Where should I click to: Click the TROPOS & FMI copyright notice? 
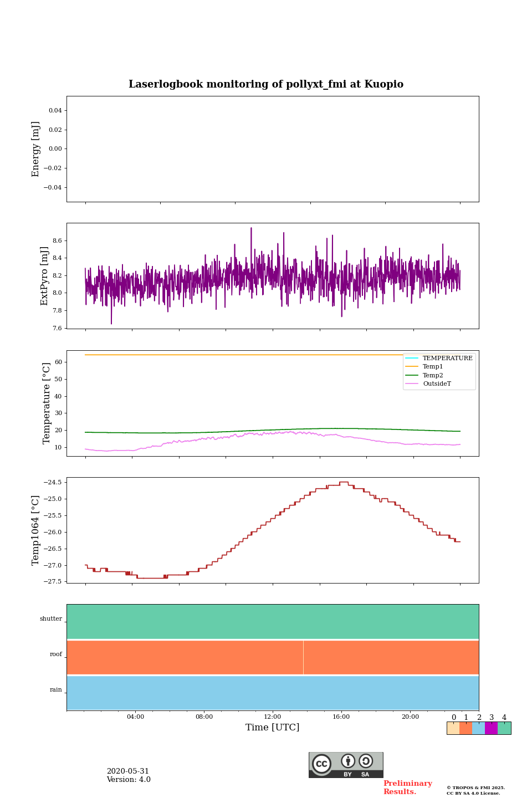coord(475,790)
